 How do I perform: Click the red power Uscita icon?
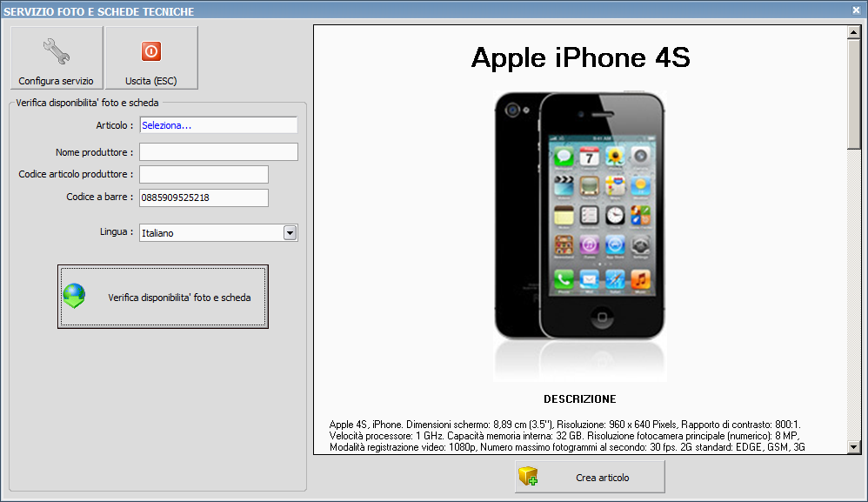(151, 51)
